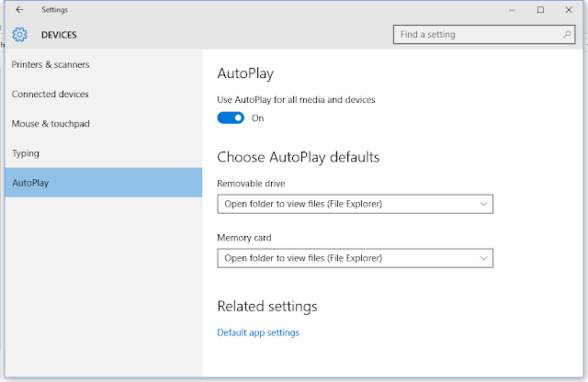The width and height of the screenshot is (588, 382).
Task: Click the DEVICES header title
Action: 59,36
